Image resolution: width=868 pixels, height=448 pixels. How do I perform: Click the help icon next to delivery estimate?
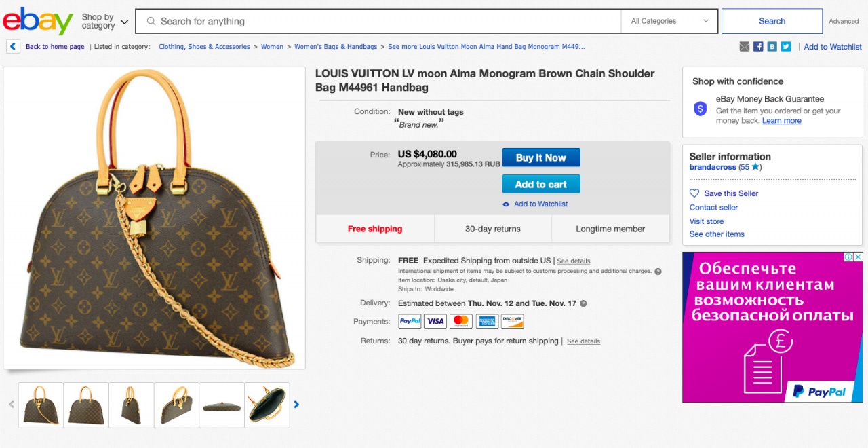coord(583,304)
